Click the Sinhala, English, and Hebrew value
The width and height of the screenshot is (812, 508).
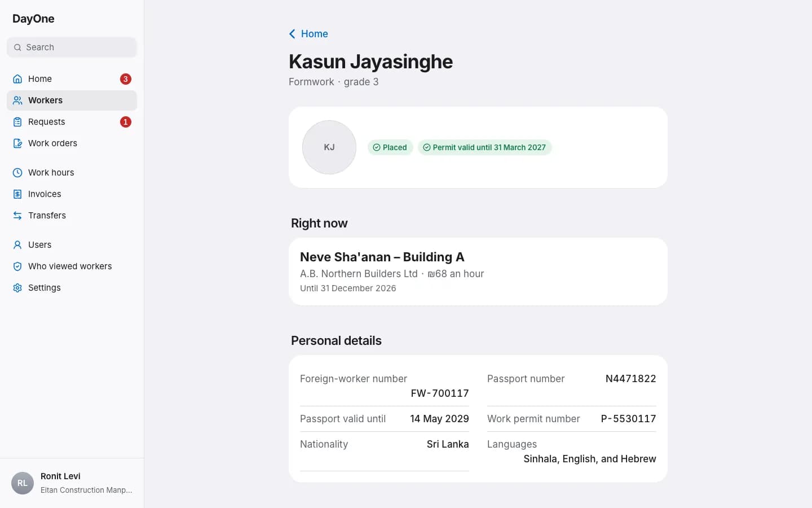pyautogui.click(x=590, y=459)
